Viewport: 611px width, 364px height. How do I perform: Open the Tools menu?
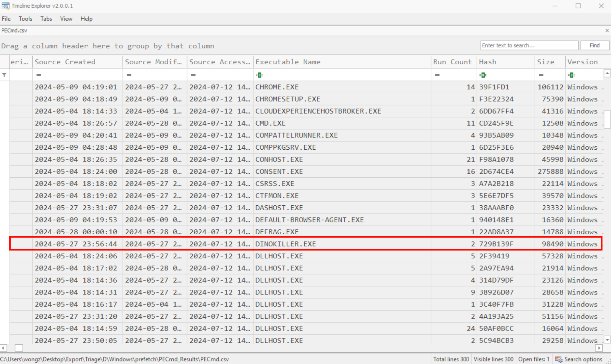pyautogui.click(x=25, y=19)
